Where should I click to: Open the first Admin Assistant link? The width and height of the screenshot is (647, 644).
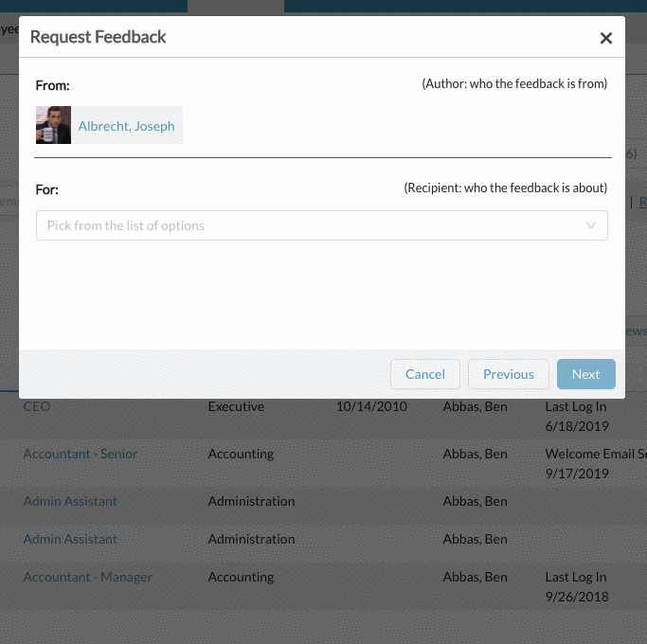point(70,501)
